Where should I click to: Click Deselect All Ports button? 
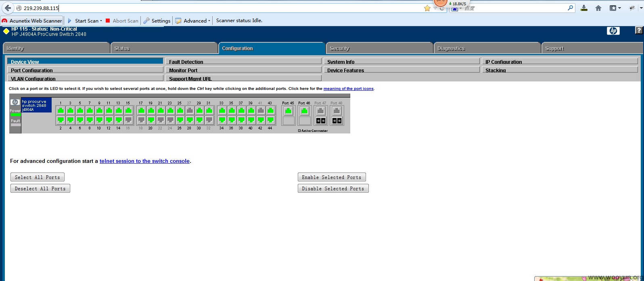point(40,188)
